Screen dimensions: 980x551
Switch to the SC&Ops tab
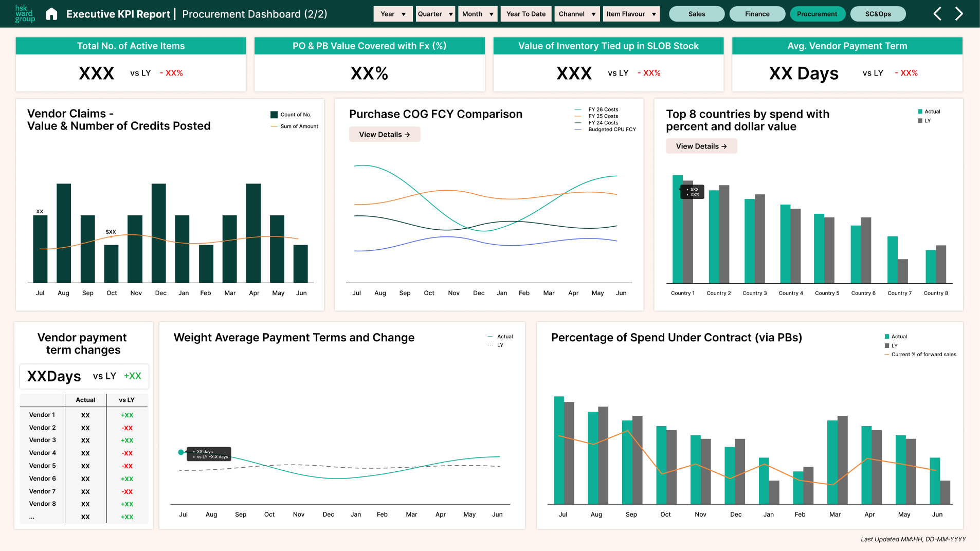click(x=878, y=14)
